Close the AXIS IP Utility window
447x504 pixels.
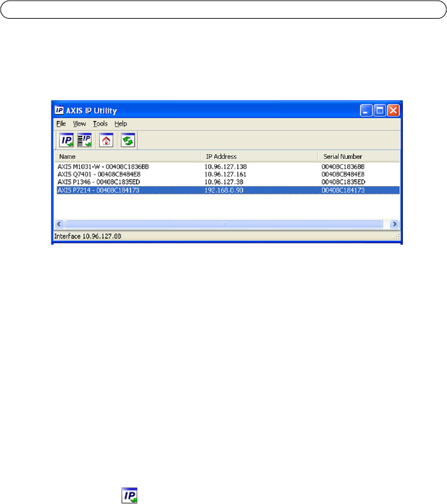point(393,111)
